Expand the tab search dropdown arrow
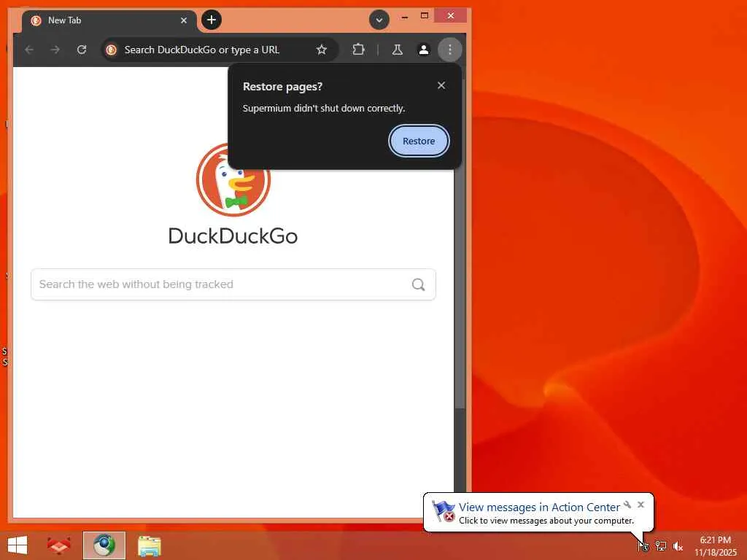This screenshot has width=747, height=560. click(x=379, y=20)
